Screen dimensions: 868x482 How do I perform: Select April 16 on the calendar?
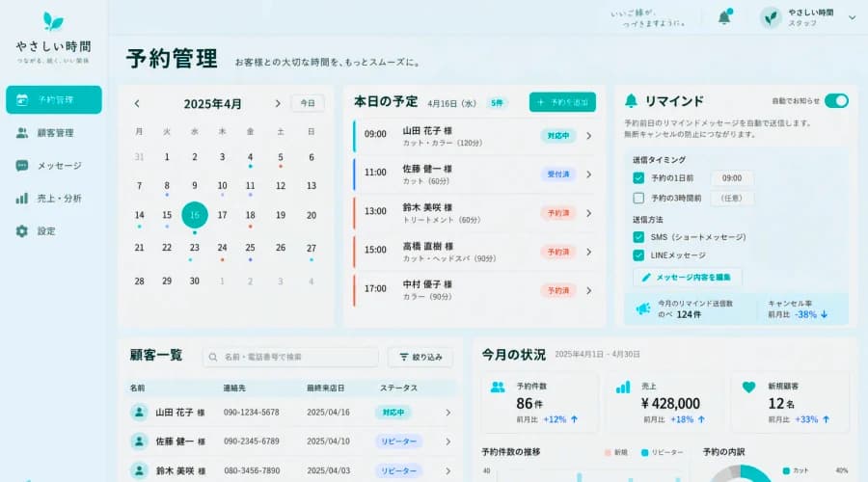194,215
